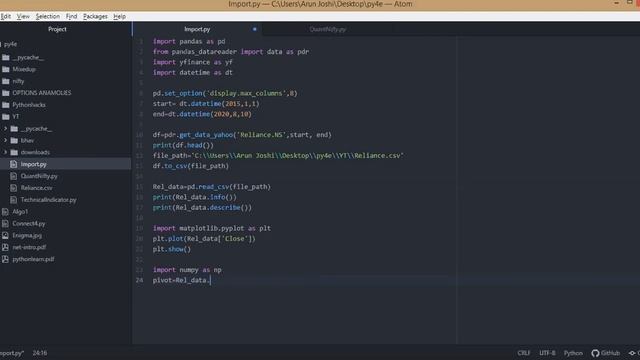Open Enigma.jpg image file
Viewport: 640px width, 360px height.
pyautogui.click(x=27, y=235)
